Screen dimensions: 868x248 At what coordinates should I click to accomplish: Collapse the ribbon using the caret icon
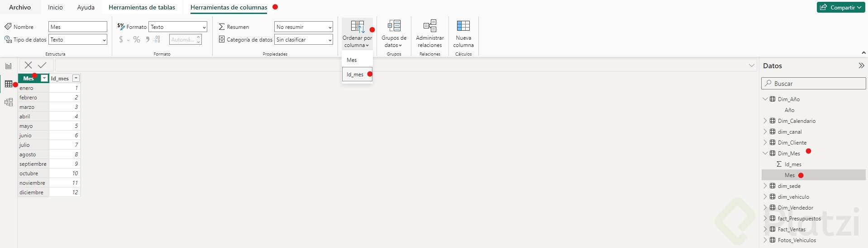(x=863, y=53)
